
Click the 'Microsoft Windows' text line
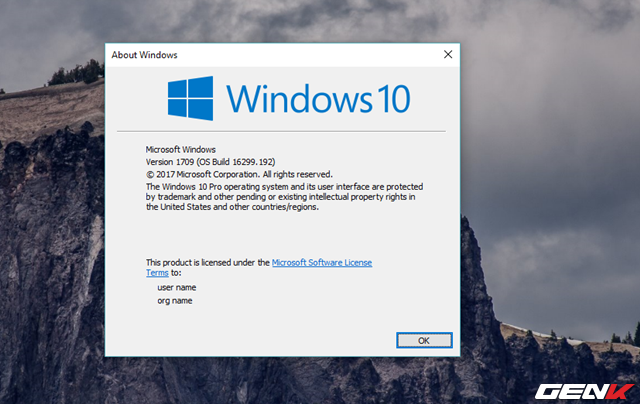(x=180, y=149)
